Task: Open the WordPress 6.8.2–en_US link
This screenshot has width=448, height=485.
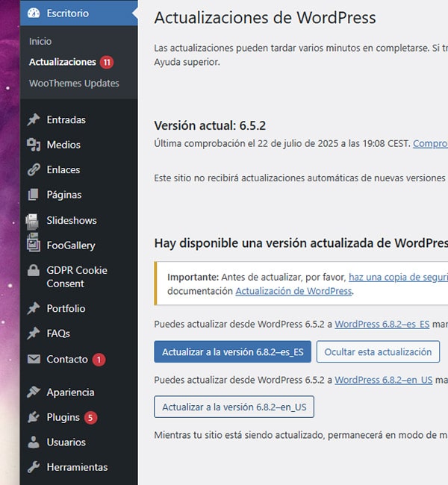Action: 384,380
